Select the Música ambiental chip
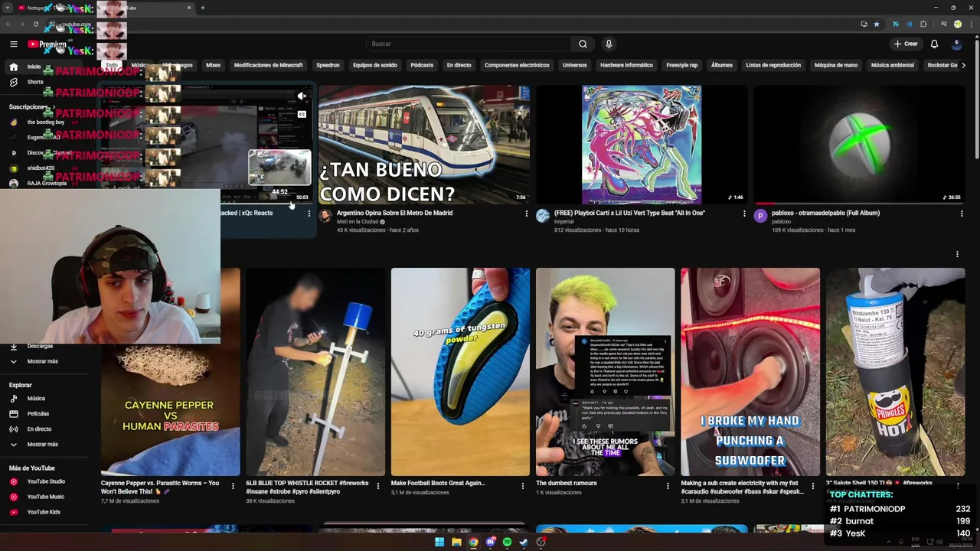 pos(893,65)
